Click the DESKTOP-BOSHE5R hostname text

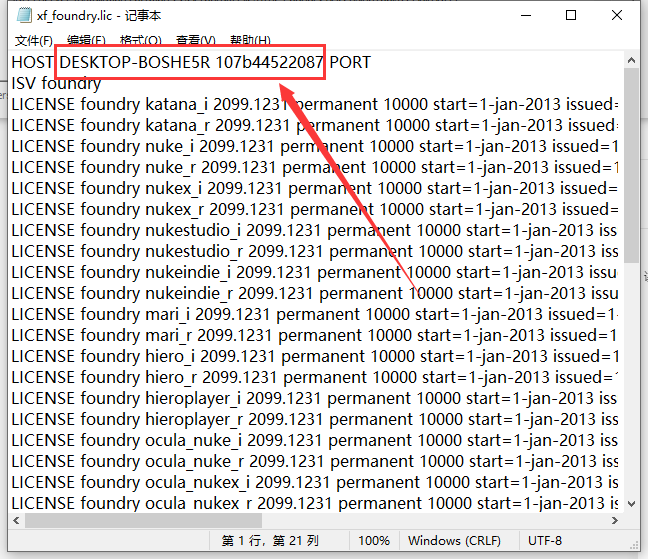click(135, 62)
